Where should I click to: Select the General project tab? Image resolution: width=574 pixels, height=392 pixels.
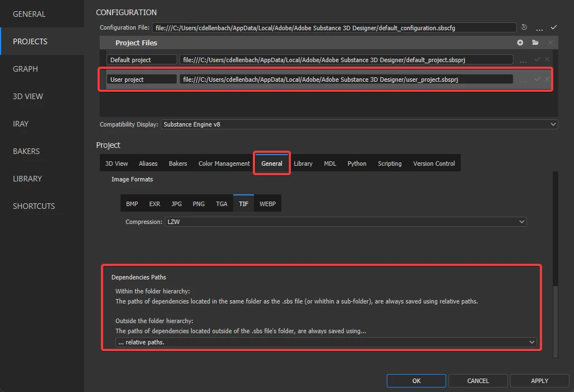(x=272, y=164)
